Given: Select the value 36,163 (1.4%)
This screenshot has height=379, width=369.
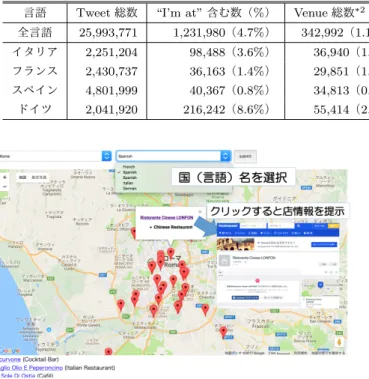Looking at the screenshot, I should pyautogui.click(x=230, y=71).
